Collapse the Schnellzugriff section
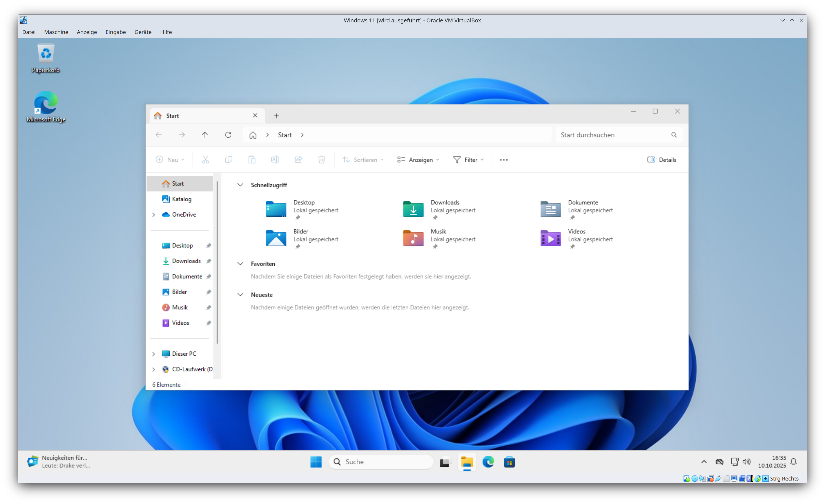This screenshot has height=504, width=825. tap(240, 185)
